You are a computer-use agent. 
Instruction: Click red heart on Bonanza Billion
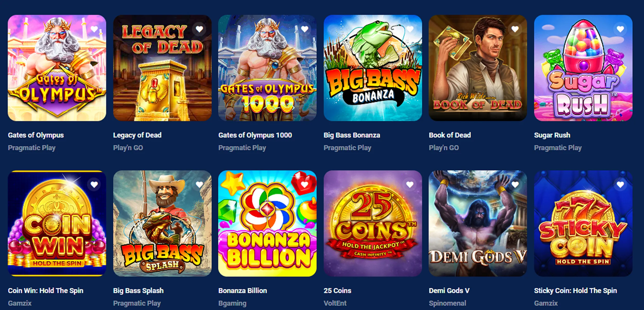[x=305, y=185]
